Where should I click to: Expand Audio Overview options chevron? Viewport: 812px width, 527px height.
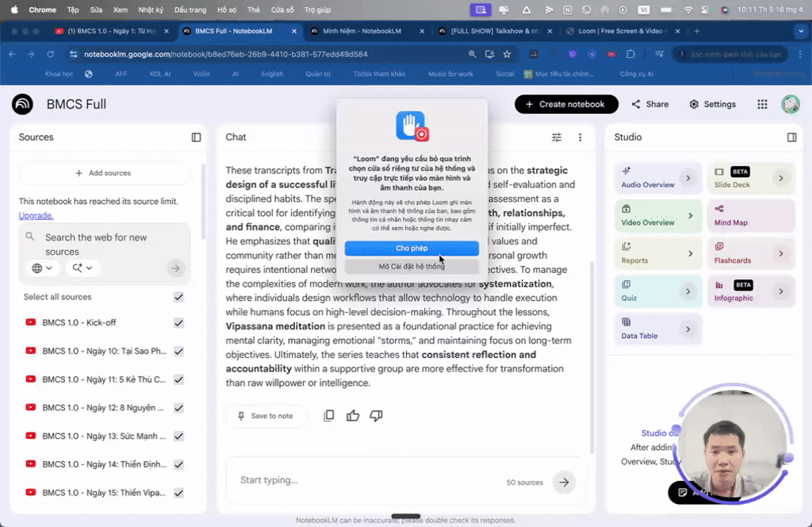point(688,179)
